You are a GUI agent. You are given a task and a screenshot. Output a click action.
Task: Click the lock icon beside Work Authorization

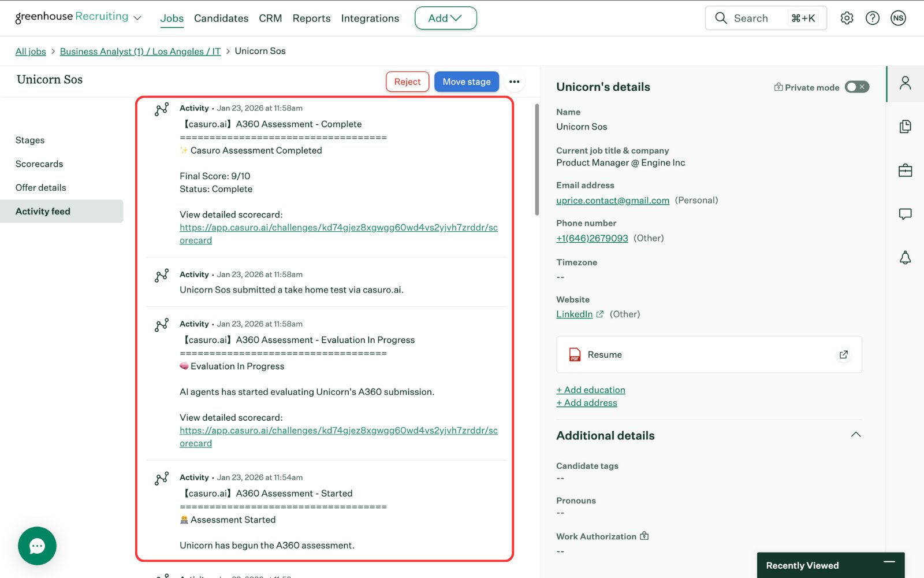tap(644, 536)
